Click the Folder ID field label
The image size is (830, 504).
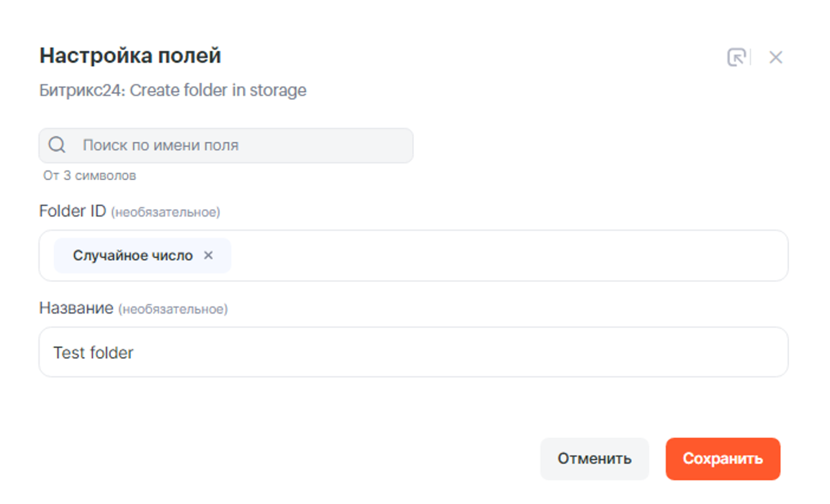point(73,211)
